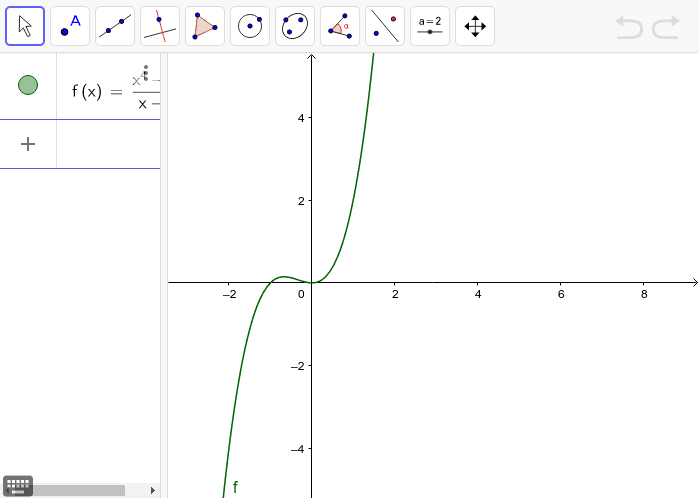700x500 pixels.
Task: Open the virtual keyboard button
Action: click(x=18, y=486)
